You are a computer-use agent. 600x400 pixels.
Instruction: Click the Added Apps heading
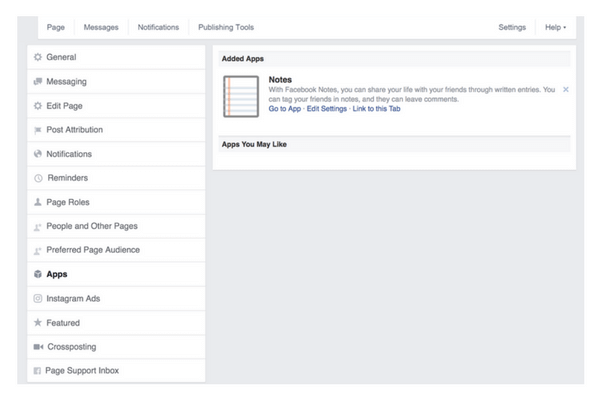[243, 59]
